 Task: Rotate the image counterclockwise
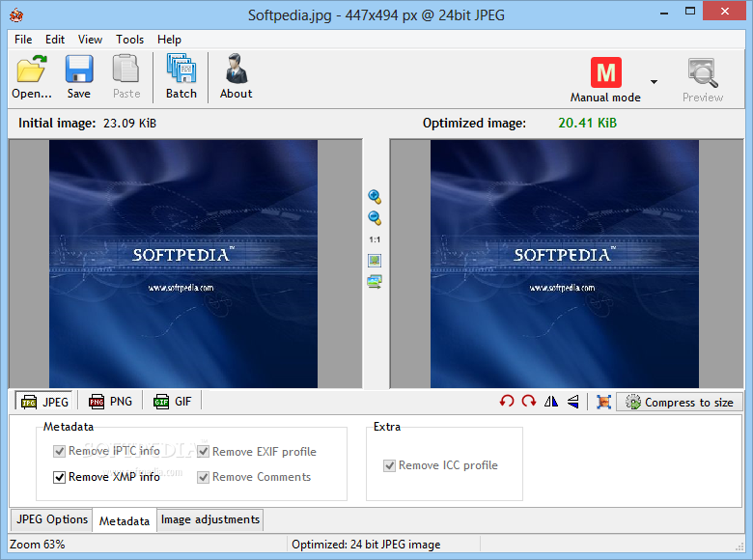pyautogui.click(x=507, y=401)
